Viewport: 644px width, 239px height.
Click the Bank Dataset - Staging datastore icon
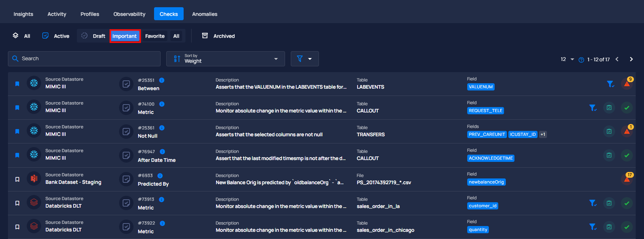[x=34, y=178]
